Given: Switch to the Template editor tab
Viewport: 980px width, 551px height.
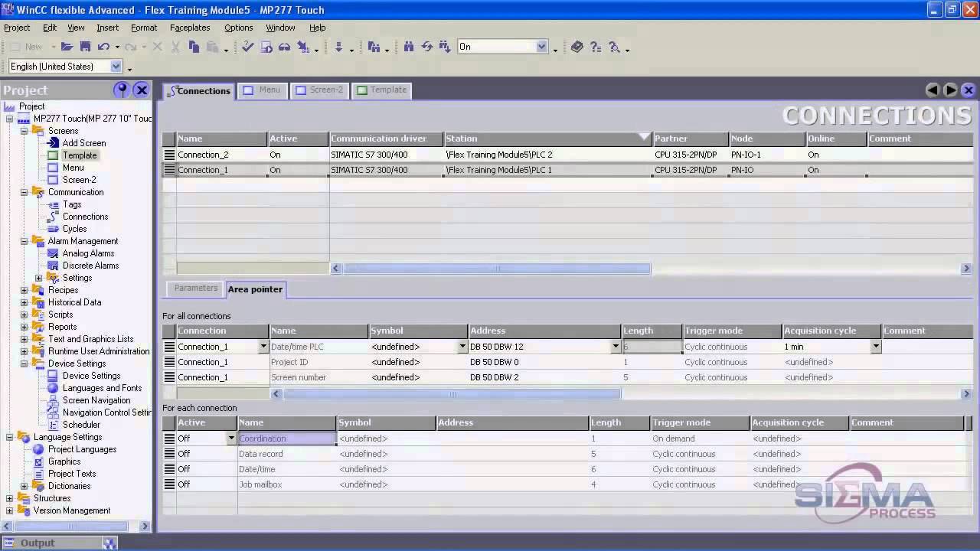Looking at the screenshot, I should 381,90.
